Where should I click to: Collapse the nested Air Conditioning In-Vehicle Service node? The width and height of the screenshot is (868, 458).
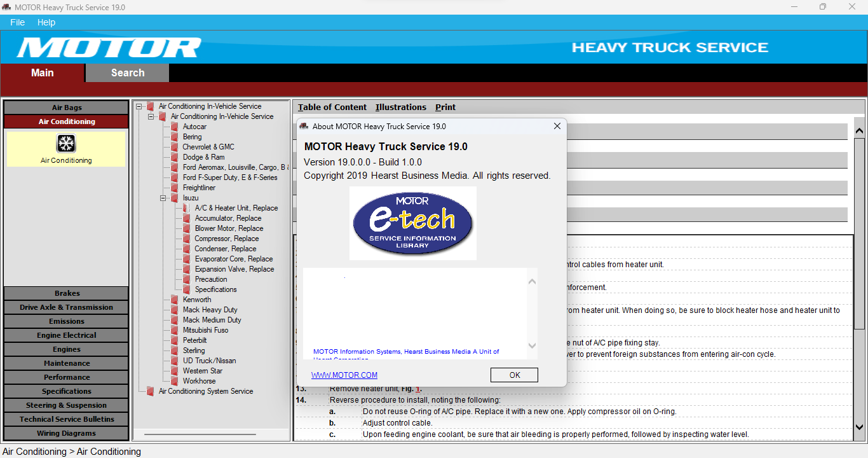[151, 116]
